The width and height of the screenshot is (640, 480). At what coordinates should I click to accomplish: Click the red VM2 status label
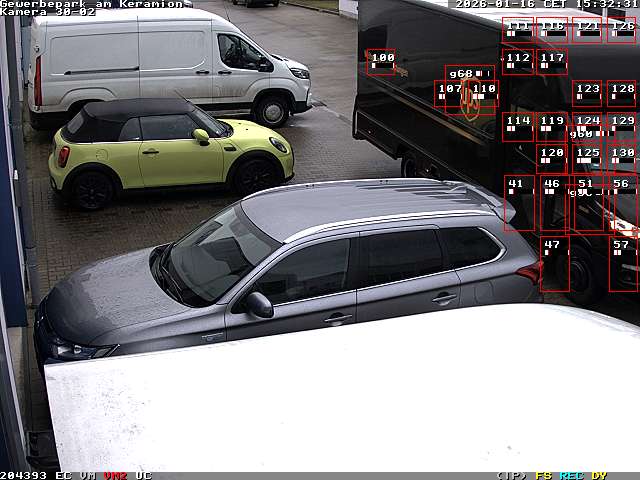pyautogui.click(x=115, y=475)
